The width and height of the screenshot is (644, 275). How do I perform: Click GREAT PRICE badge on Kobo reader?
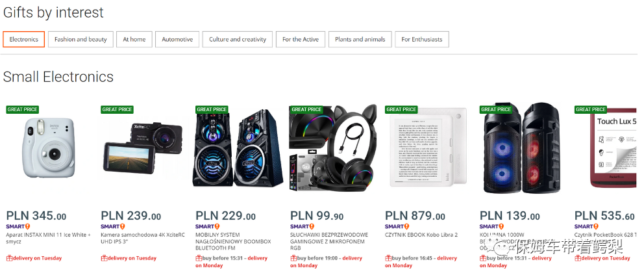point(401,109)
